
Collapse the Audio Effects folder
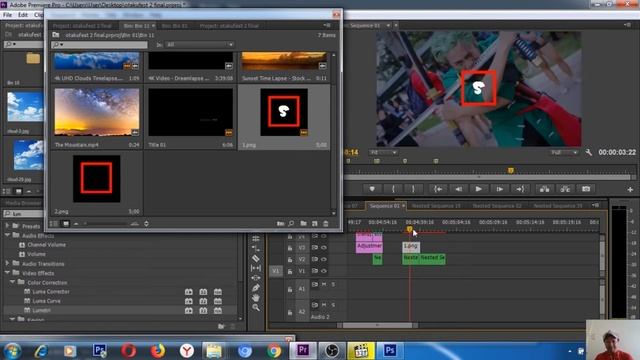[7, 236]
